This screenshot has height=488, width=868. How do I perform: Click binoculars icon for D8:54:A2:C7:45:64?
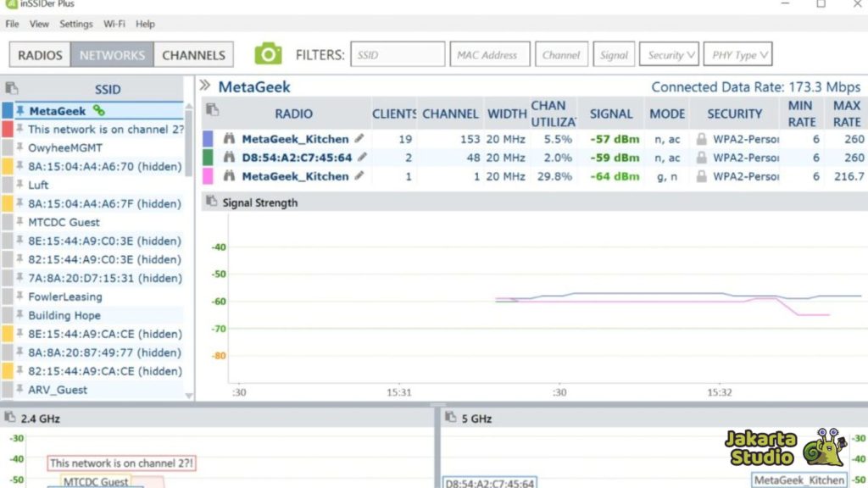[x=229, y=157]
